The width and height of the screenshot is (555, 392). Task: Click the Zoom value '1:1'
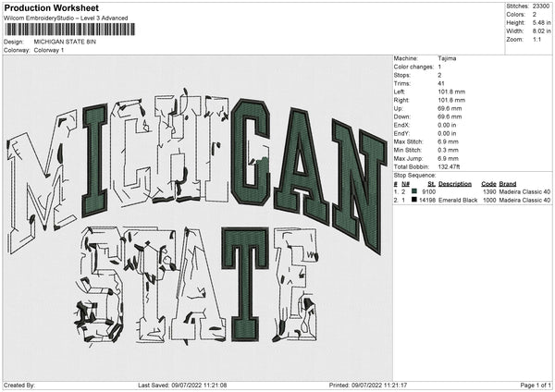pos(536,39)
